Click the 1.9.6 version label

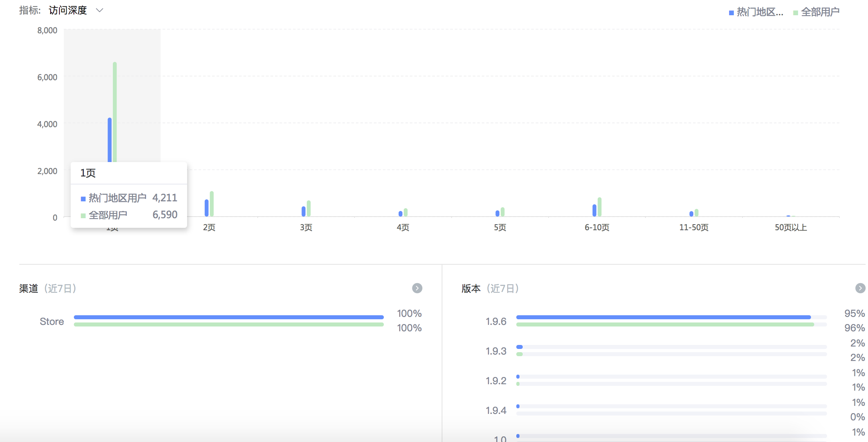pyautogui.click(x=496, y=322)
